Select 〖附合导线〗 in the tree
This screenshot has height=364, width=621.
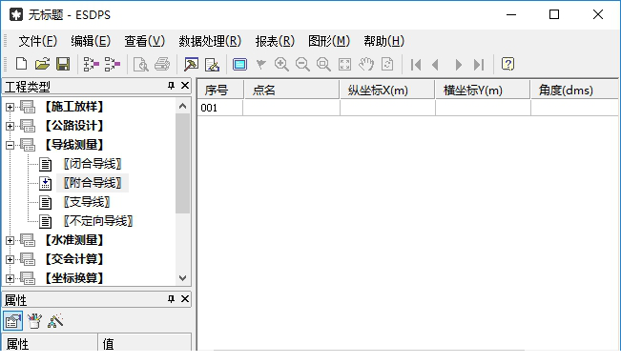pos(93,183)
